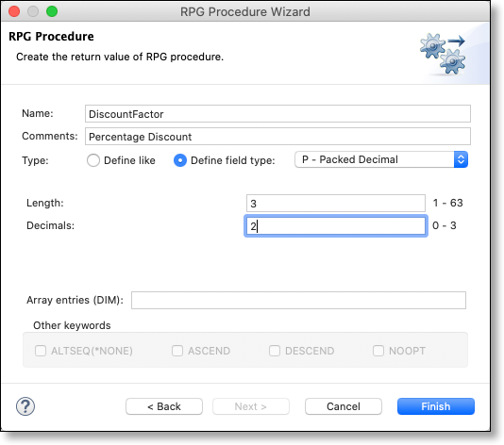504x445 pixels.
Task: Click the Comments field with Percentage Discount
Action: pos(277,137)
